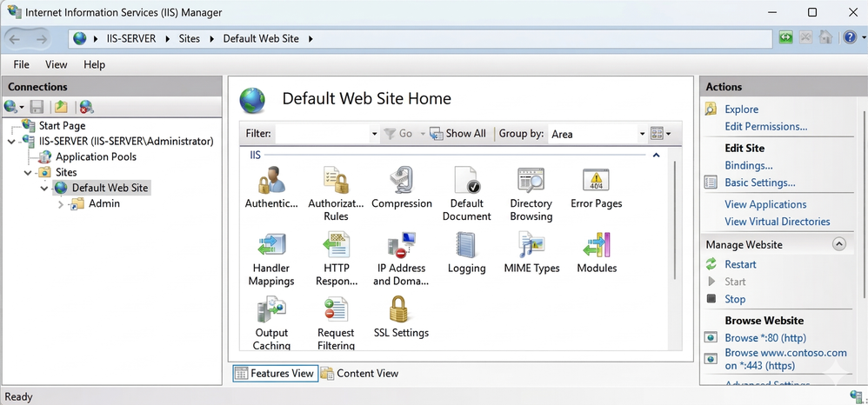The width and height of the screenshot is (868, 405).
Task: Open the File menu
Action: (x=21, y=64)
